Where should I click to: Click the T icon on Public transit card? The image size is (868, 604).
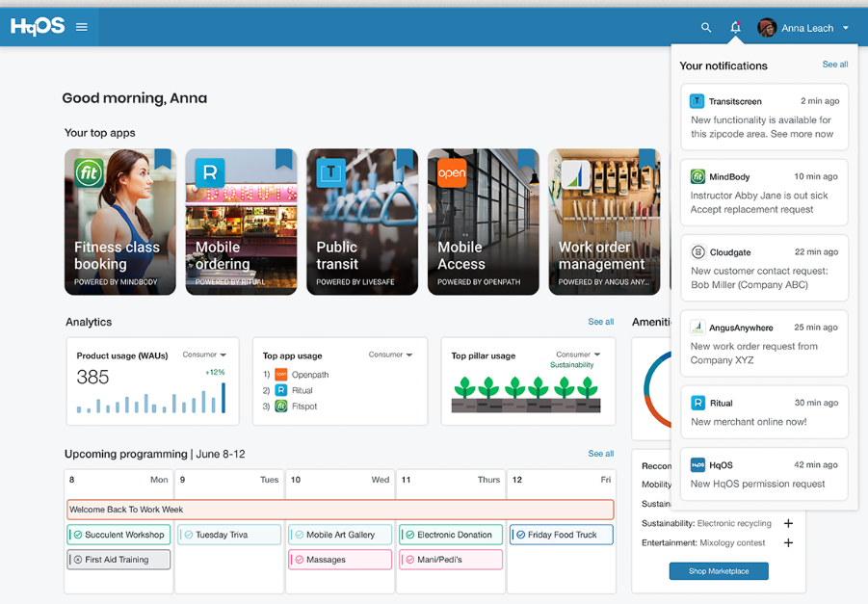(330, 172)
